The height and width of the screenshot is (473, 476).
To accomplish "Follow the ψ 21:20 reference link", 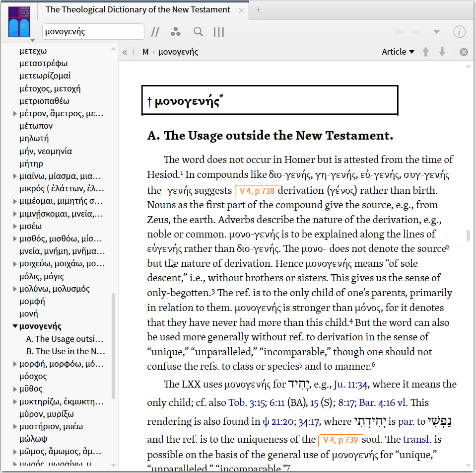I will coord(279,422).
